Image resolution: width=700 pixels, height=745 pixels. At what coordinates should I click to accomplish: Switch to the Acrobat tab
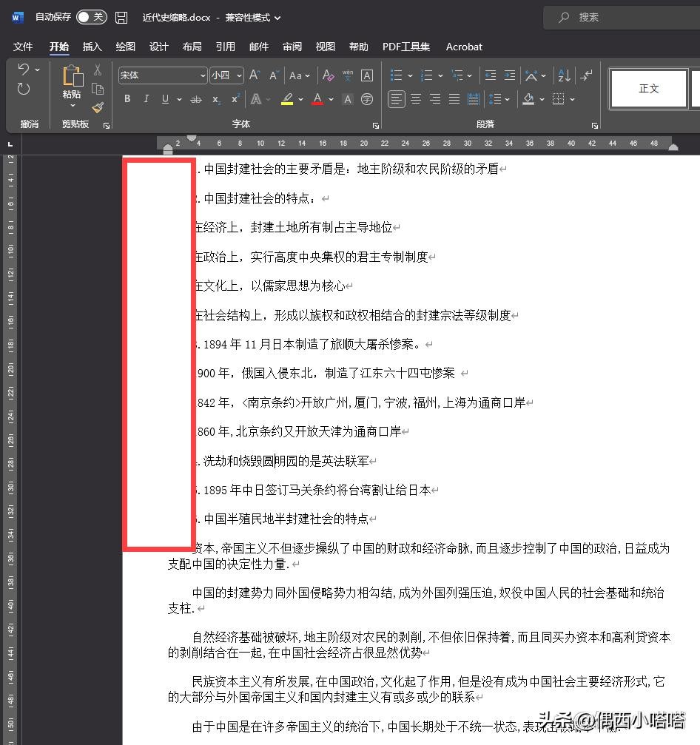464,47
